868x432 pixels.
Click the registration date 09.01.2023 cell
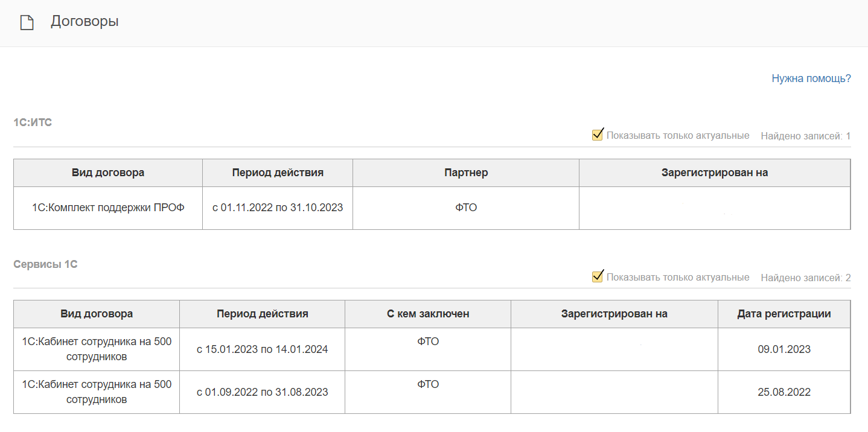tap(784, 349)
